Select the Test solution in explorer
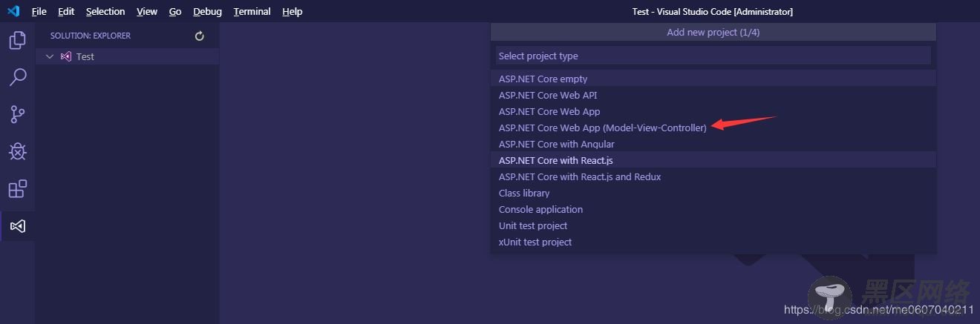This screenshot has height=324, width=980. 127,56
